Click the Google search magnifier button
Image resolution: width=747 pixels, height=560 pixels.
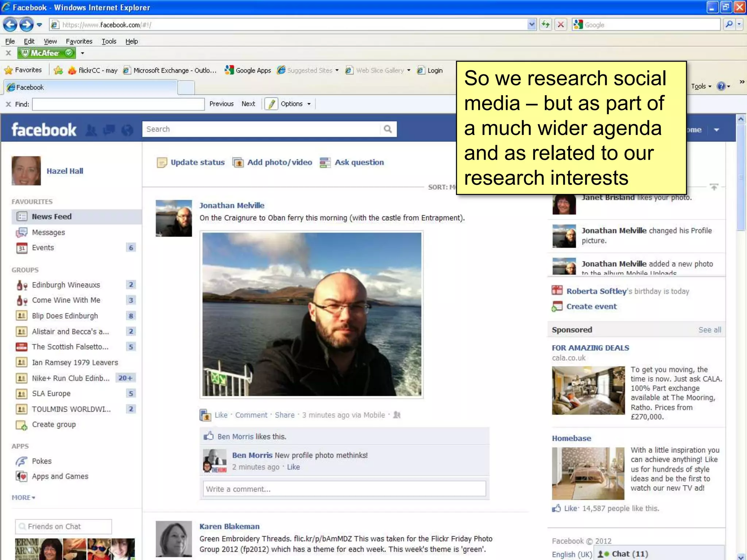[729, 24]
